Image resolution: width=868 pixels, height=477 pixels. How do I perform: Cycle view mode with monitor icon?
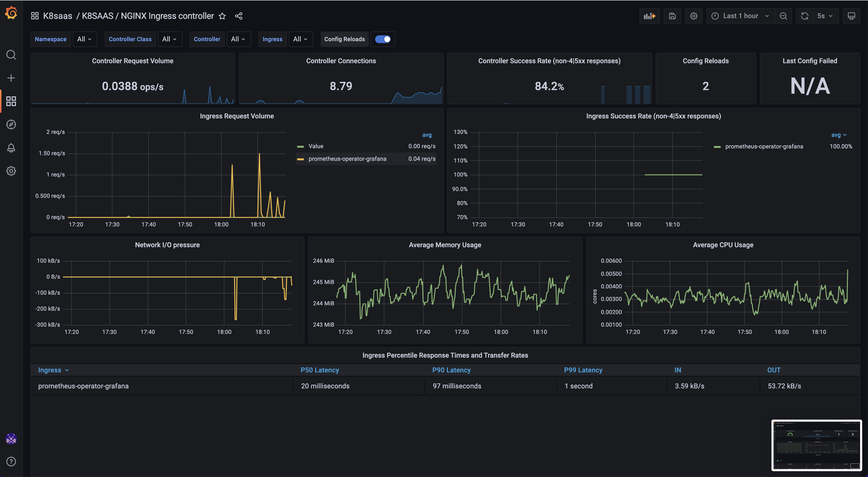point(851,16)
